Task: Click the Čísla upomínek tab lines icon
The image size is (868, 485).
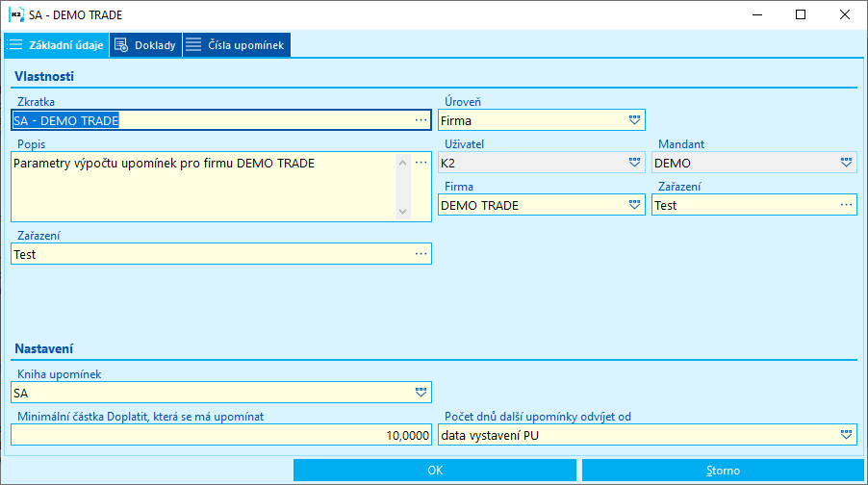Action: 193,45
